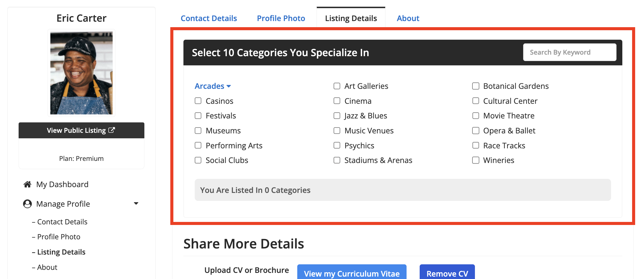Screen dimensions: 644x279
Task: Click the home icon beside My Dashboard
Action: [27, 184]
